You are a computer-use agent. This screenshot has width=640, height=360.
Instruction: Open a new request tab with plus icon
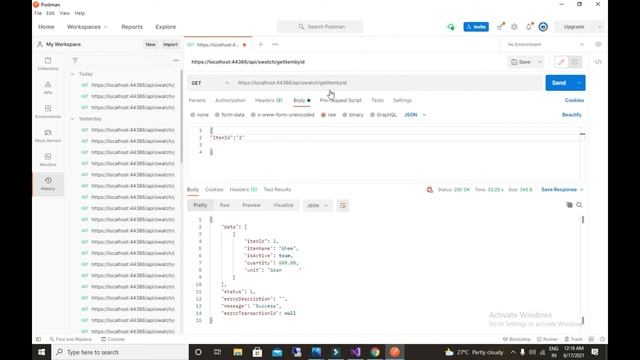point(260,44)
